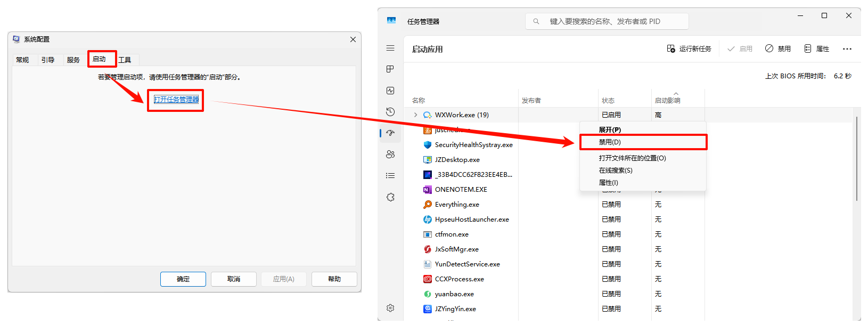
Task: Select the Startup apps icon in sidebar
Action: [x=390, y=133]
